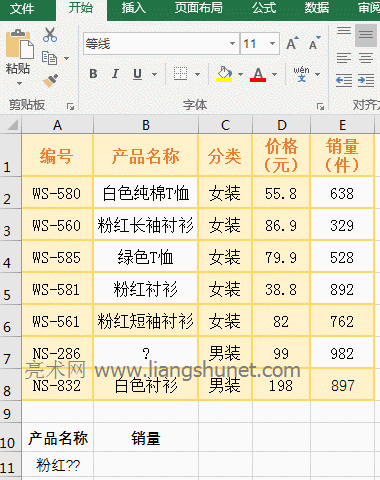The height and width of the screenshot is (480, 380).
Task: Click cell WS-580
Action: click(57, 193)
